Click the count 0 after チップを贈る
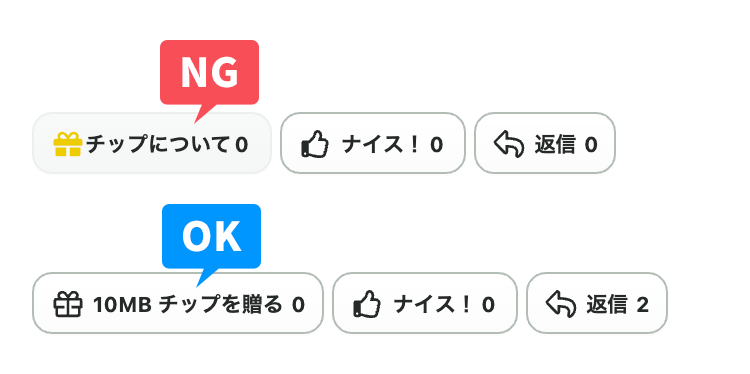 pyautogui.click(x=298, y=305)
